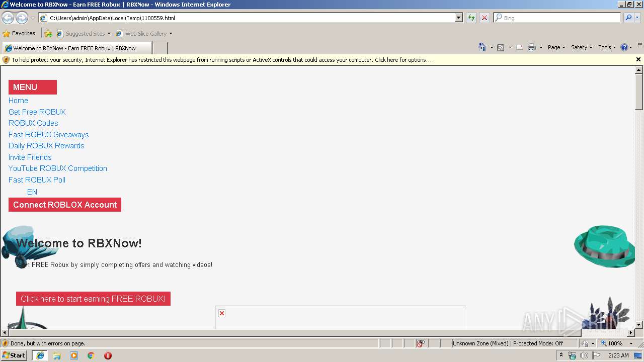644x362 pixels.
Task: Show hidden tray icons arrow
Action: tap(561, 355)
